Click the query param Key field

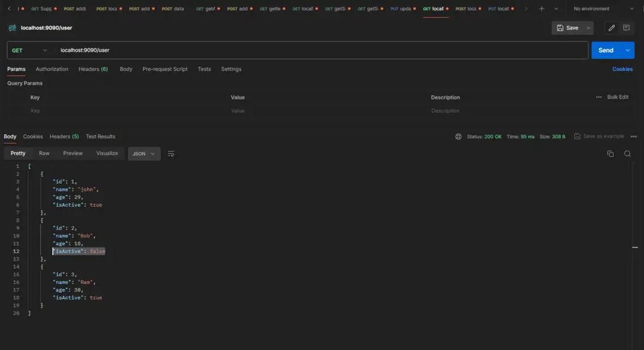click(127, 111)
